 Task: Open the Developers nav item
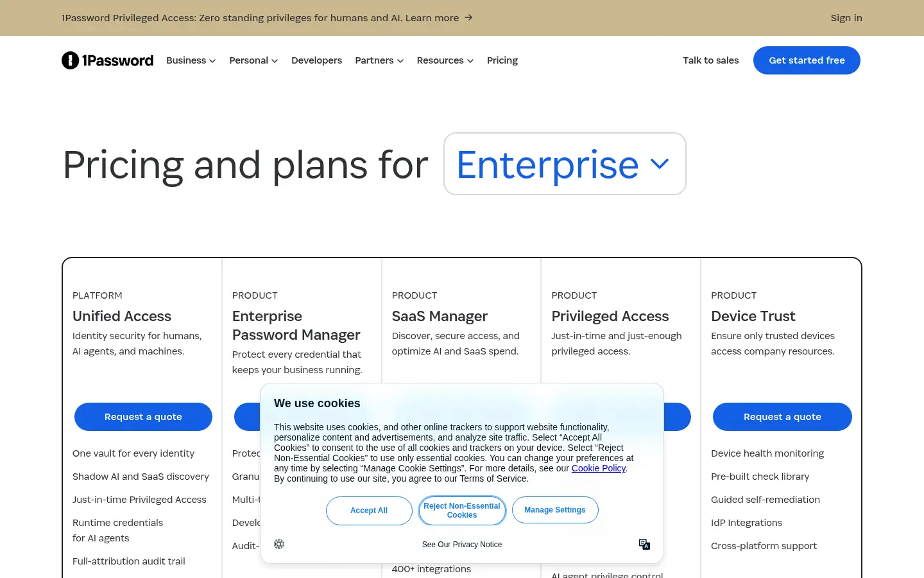click(x=316, y=60)
